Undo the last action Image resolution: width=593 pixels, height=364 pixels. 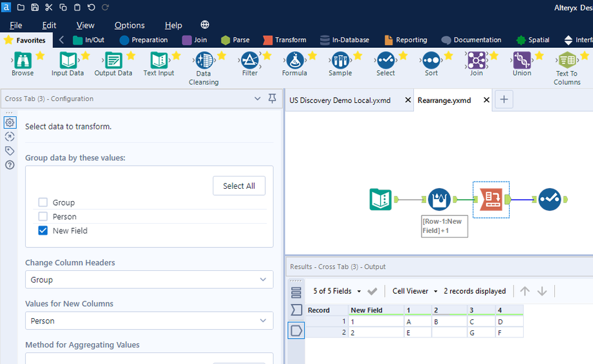[x=91, y=7]
